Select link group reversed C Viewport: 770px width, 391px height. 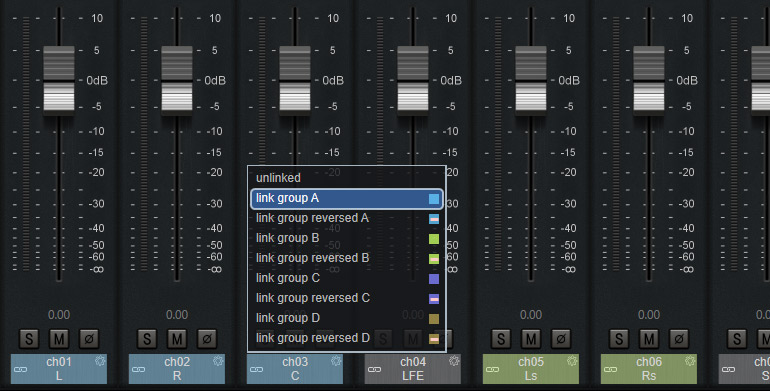pos(347,298)
